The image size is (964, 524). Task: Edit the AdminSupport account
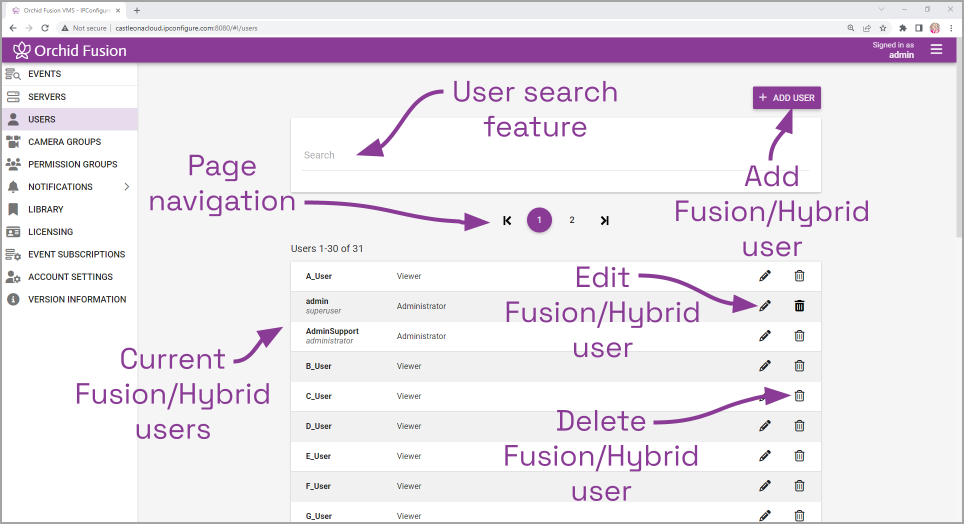765,336
